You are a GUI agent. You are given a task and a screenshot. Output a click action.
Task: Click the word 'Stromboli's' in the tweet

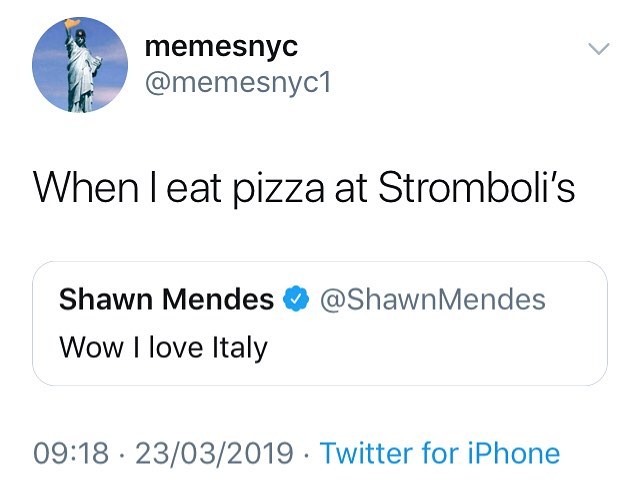point(476,187)
